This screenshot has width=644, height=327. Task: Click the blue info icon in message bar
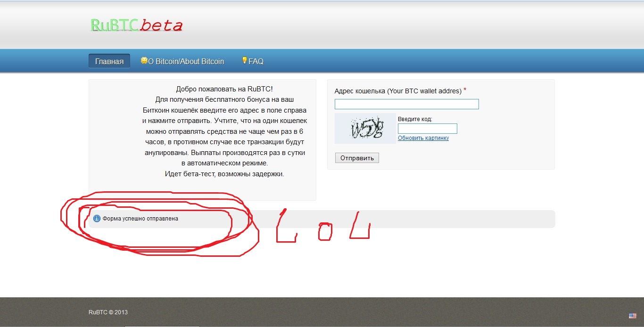point(97,219)
